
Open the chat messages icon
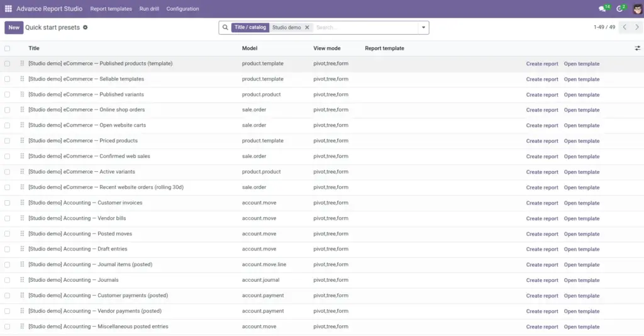[x=602, y=9]
